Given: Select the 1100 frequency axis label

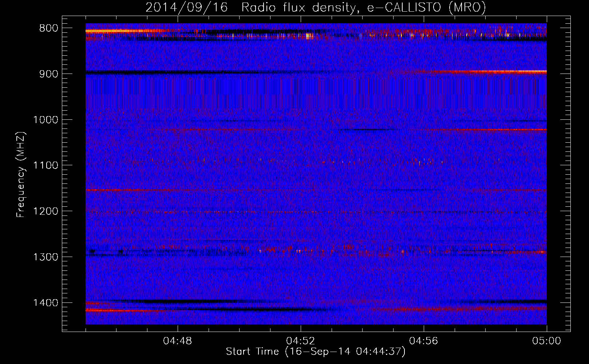Looking at the screenshot, I should pyautogui.click(x=46, y=166).
